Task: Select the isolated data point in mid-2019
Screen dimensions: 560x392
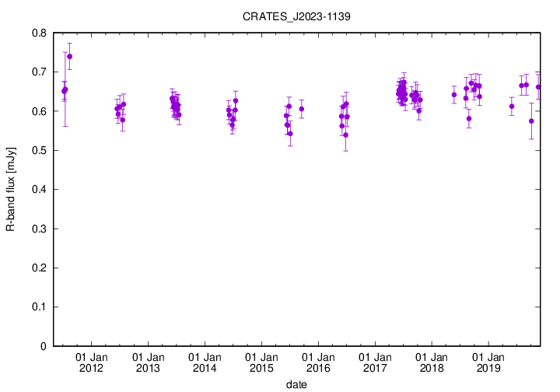Action: point(512,106)
